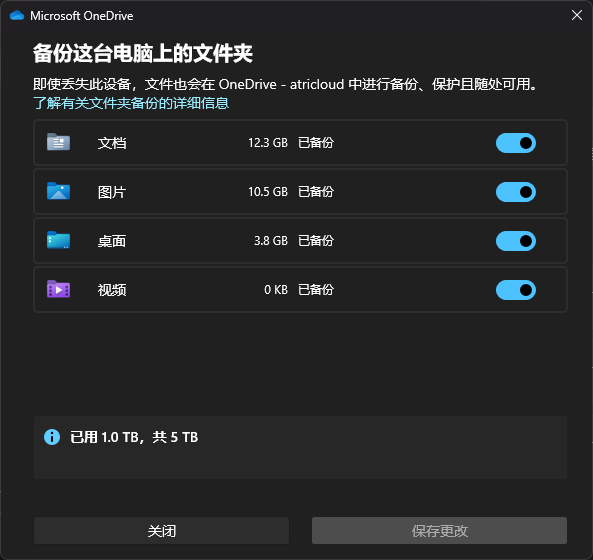Viewport: 593px width, 560px height.
Task: Click the 桌面 desktop folder icon
Action: point(58,240)
